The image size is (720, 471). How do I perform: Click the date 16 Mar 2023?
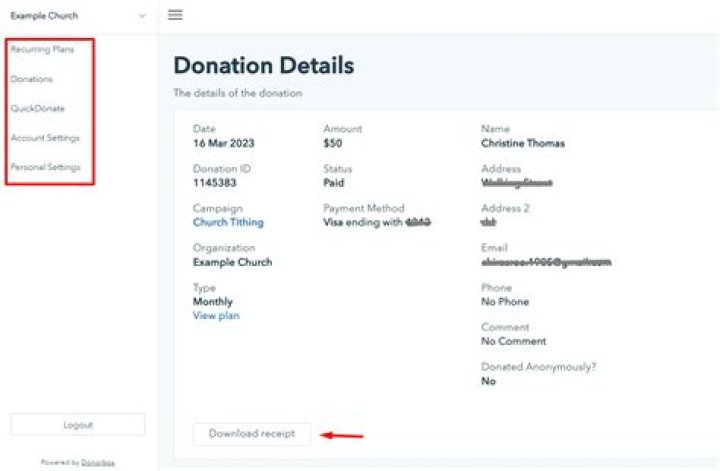tap(223, 143)
